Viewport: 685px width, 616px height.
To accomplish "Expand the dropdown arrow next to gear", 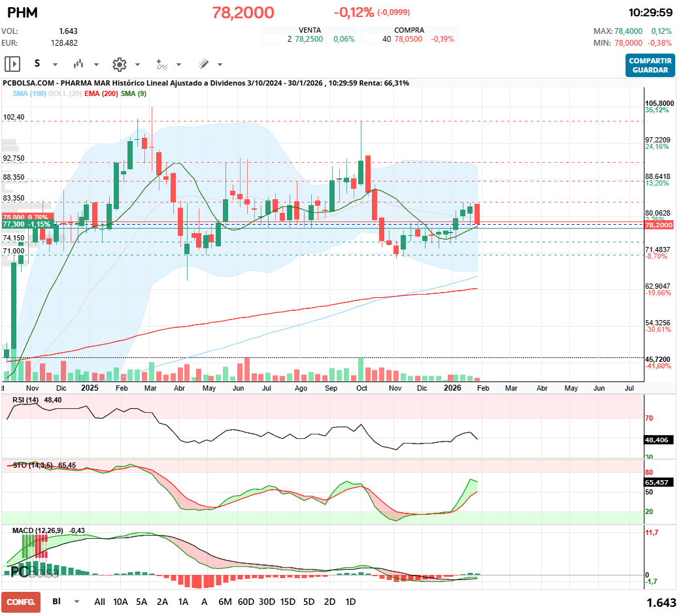I will point(137,65).
